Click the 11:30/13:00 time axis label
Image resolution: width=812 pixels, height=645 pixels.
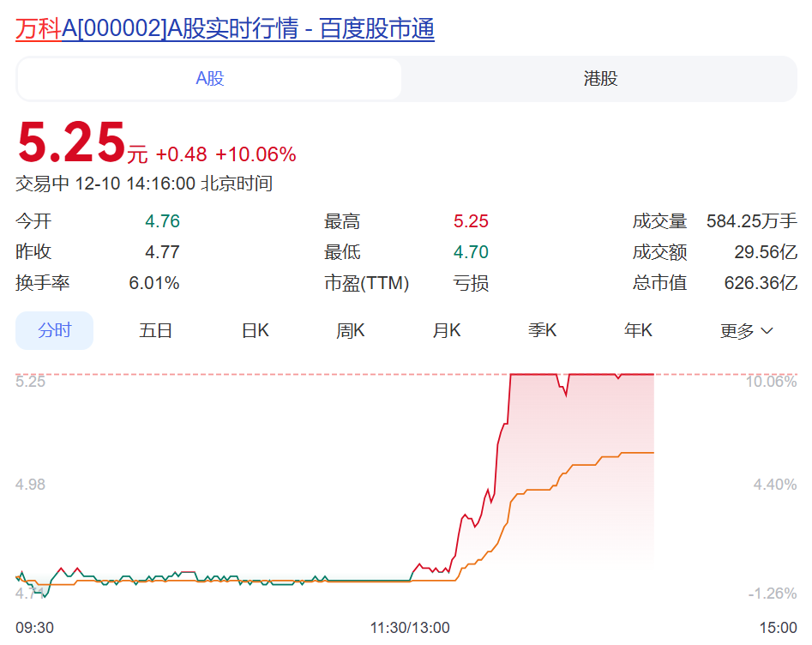click(410, 628)
